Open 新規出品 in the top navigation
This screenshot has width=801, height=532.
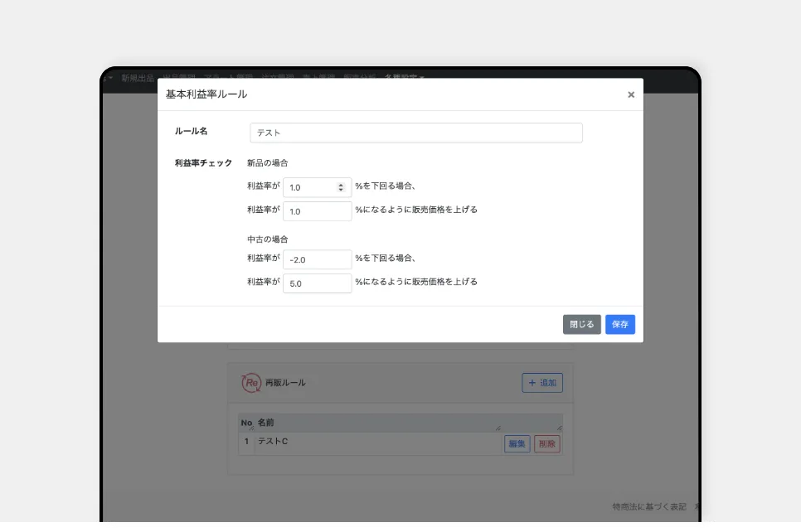137,78
